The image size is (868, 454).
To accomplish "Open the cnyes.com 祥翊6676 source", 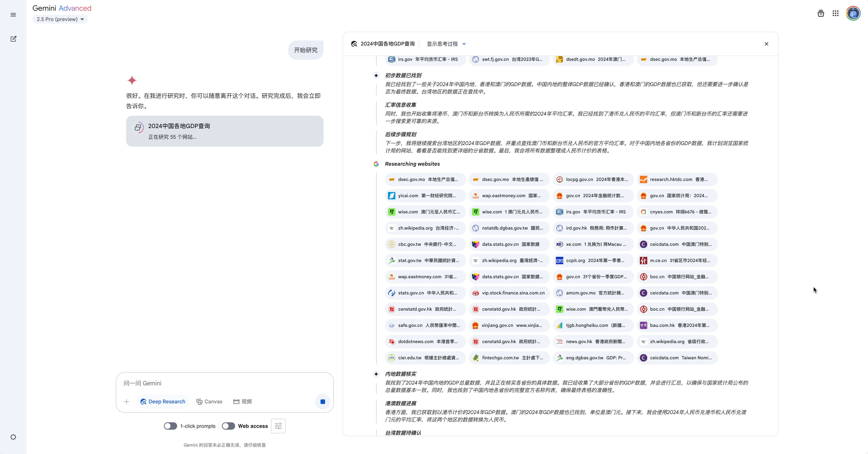I will pyautogui.click(x=677, y=212).
